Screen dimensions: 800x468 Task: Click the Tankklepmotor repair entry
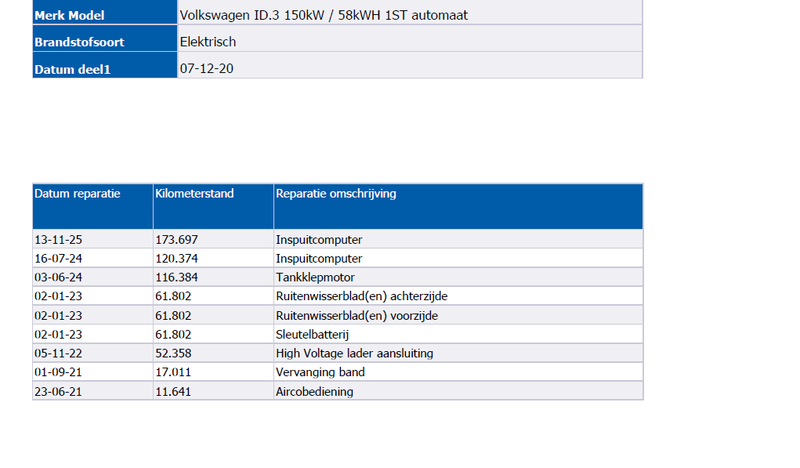(315, 277)
